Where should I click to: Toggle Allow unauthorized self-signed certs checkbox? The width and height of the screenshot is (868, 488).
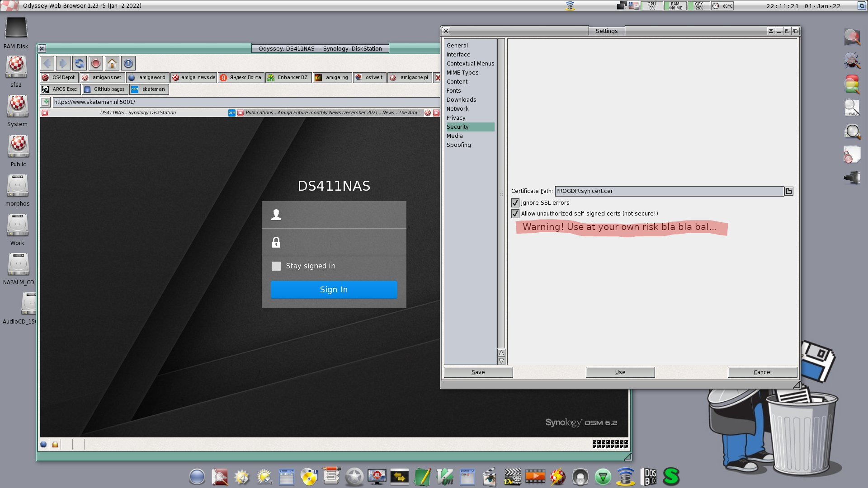click(515, 214)
